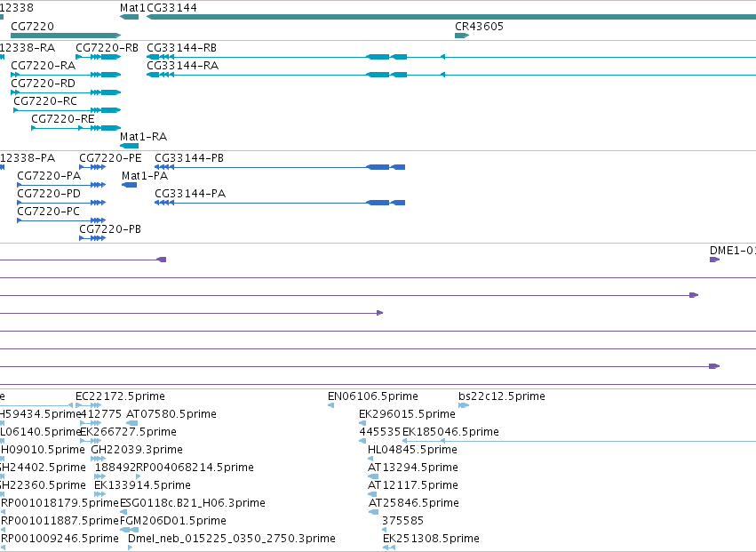Click protein label CG7220-PA
The image size is (756, 552).
49,176
